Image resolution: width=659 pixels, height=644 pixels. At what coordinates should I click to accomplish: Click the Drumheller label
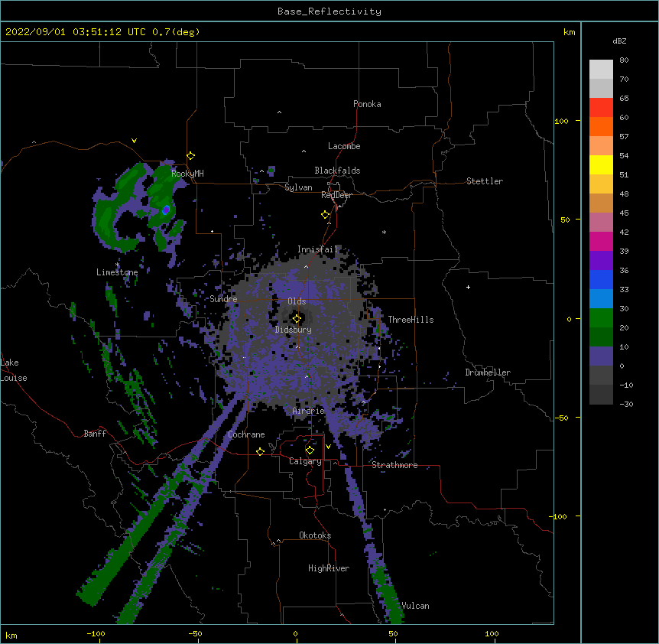(x=488, y=372)
